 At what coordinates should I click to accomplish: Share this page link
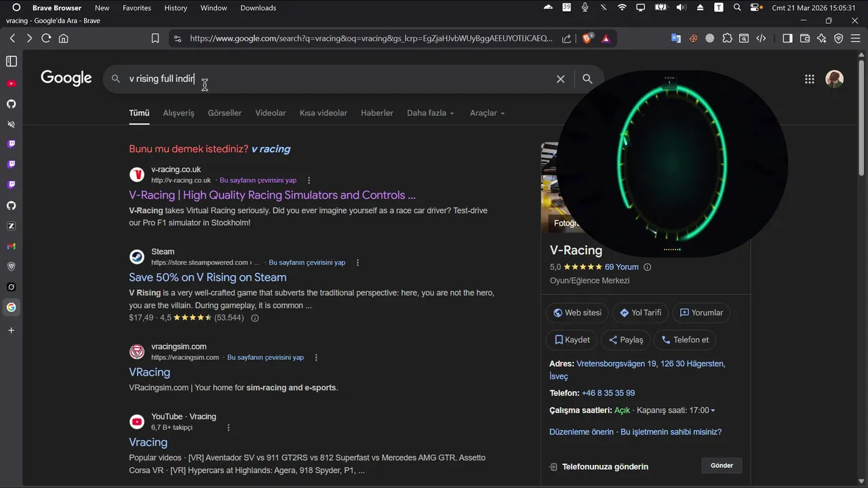567,39
